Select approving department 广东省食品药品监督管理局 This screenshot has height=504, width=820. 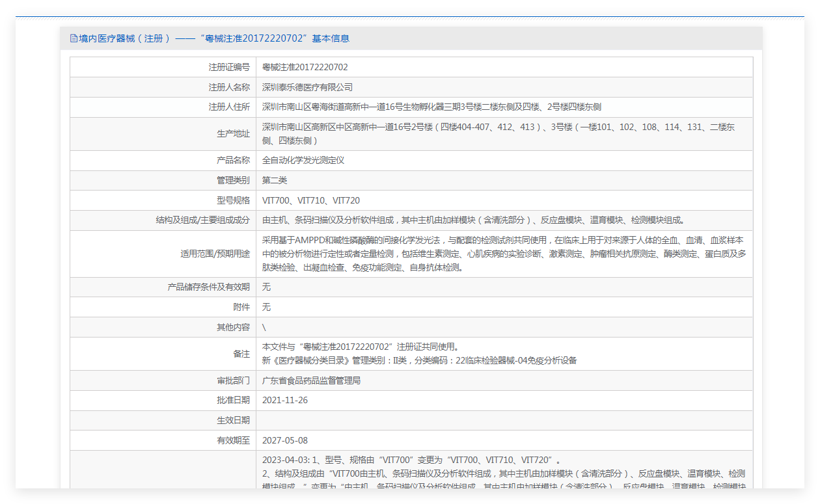311,380
